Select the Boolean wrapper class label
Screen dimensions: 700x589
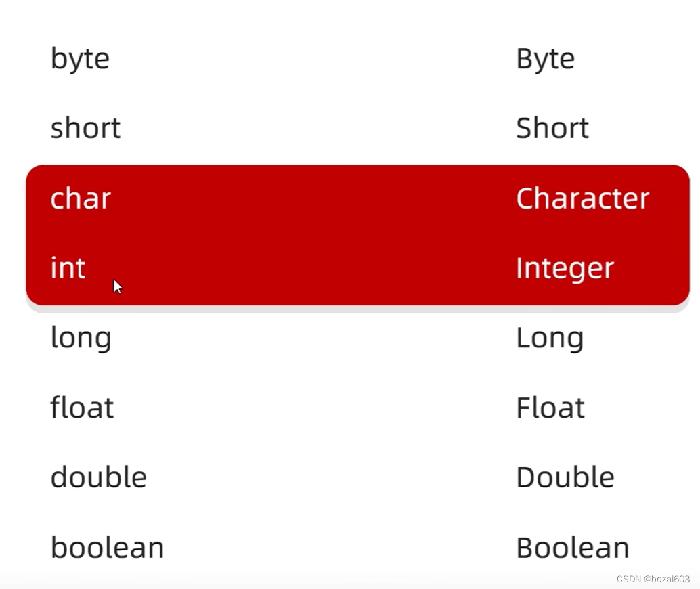tap(573, 546)
